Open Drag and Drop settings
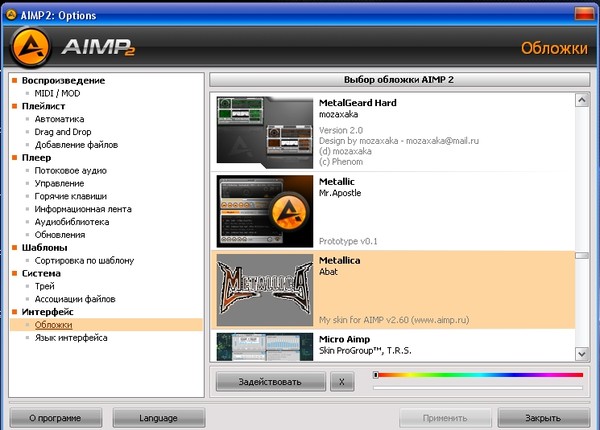This screenshot has height=430, width=600. coord(63,132)
